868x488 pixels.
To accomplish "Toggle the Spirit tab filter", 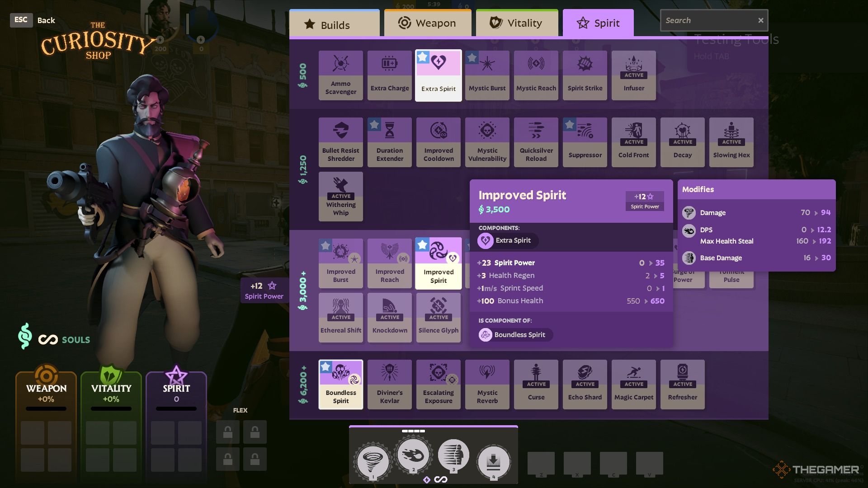I will (x=598, y=23).
